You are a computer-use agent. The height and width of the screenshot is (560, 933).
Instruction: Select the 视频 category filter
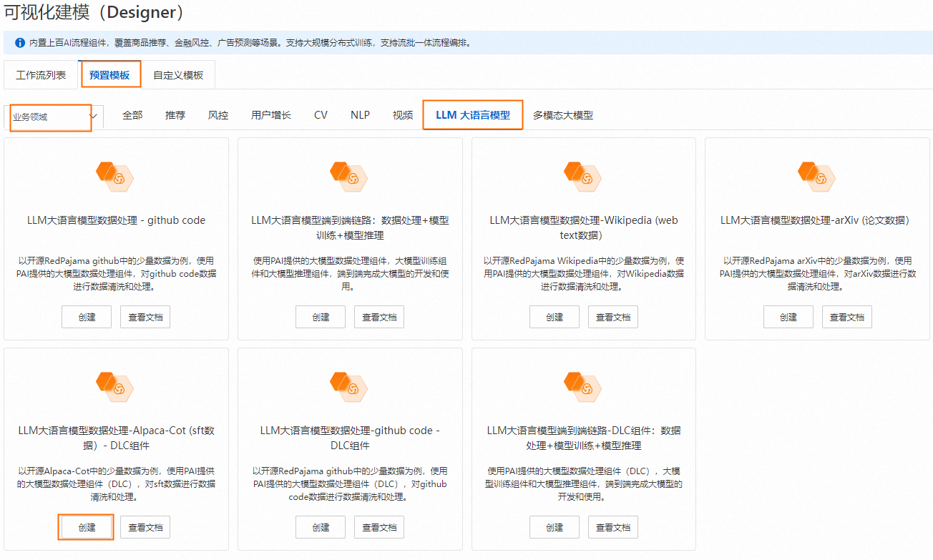coord(403,115)
